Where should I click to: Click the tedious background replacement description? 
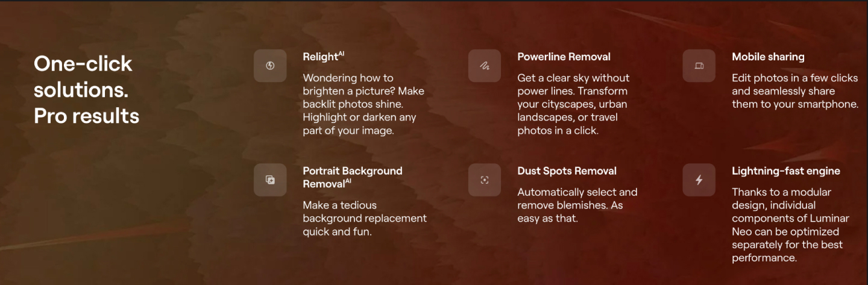[x=365, y=218]
